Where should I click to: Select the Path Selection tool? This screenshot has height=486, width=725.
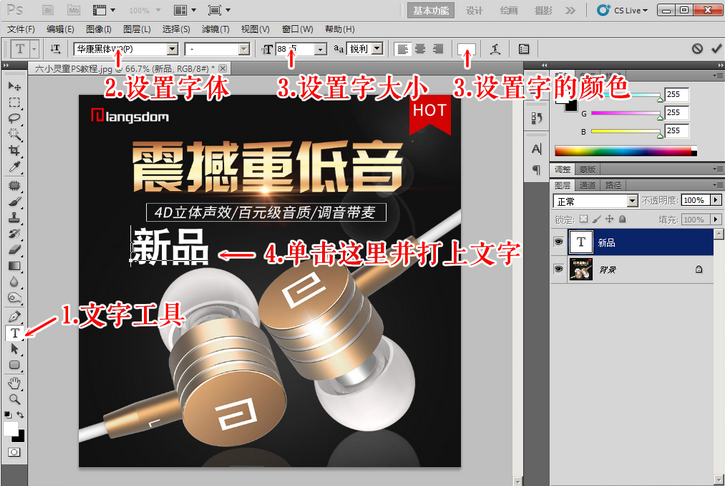point(14,349)
